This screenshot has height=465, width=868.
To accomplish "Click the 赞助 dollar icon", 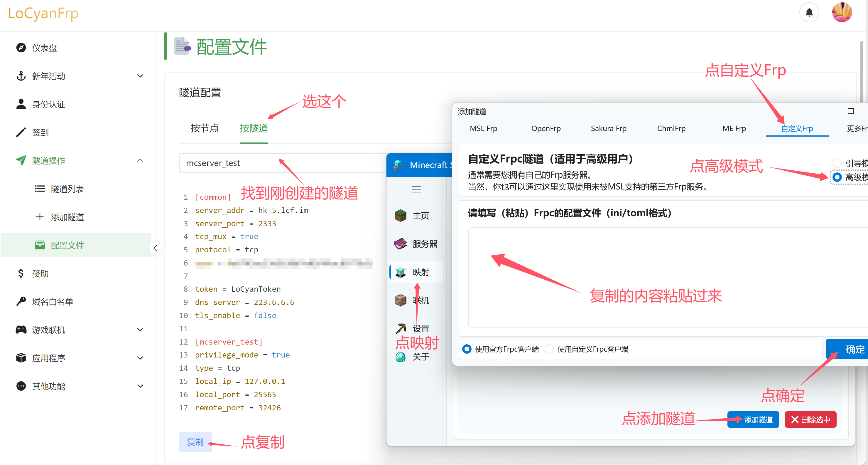I will [21, 273].
